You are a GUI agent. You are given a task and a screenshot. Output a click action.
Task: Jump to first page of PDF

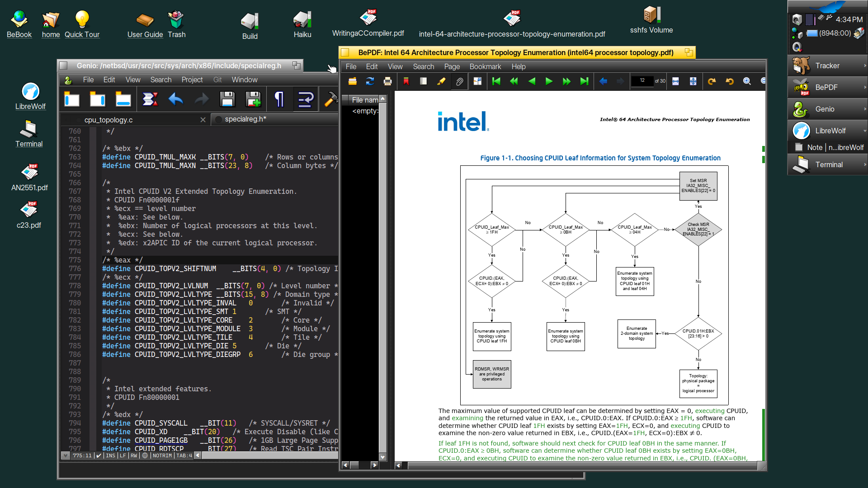click(496, 81)
